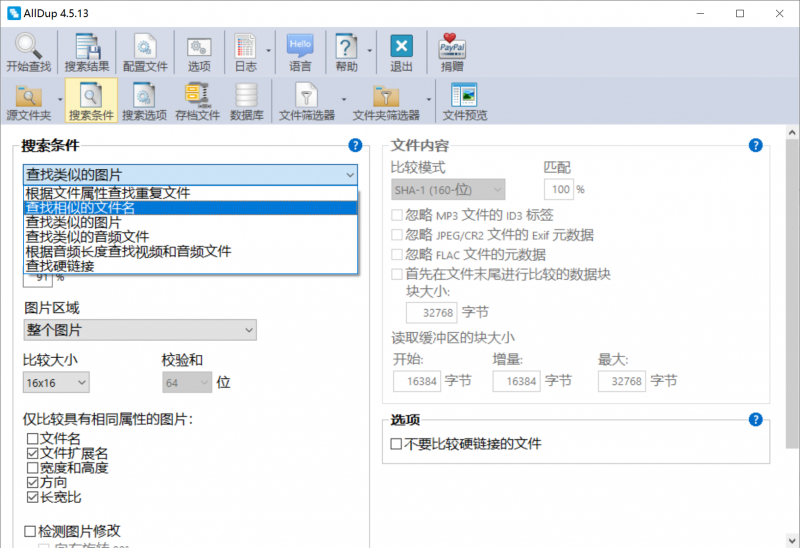The height and width of the screenshot is (548, 800).
Task: Click the blue help button beside 搜索条件
Action: 355,145
